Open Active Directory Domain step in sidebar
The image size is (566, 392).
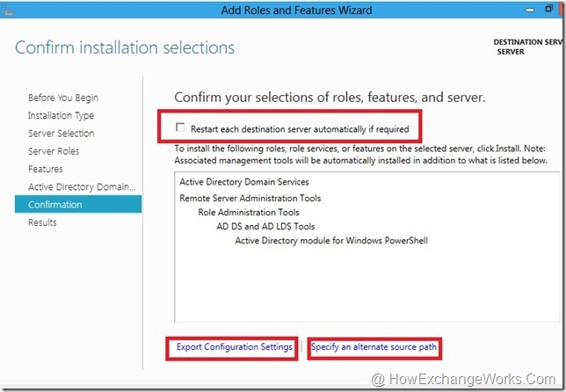[x=83, y=186]
